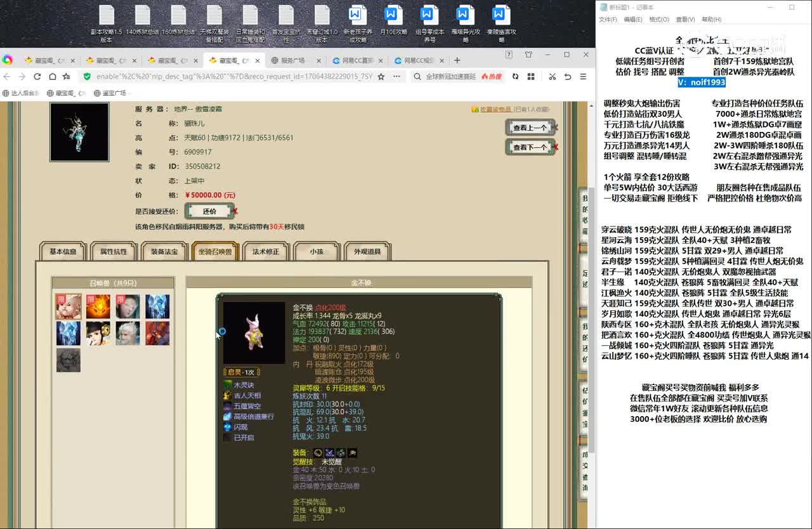This screenshot has width=812, height=529.
Task: Switch to the 基本信息 tab
Action: click(63, 252)
